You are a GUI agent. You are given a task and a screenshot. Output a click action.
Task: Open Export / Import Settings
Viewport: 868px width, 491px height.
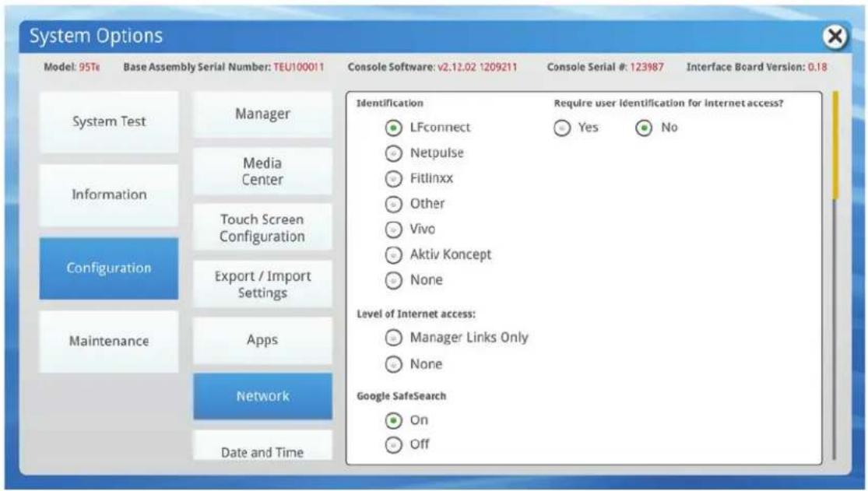click(262, 284)
